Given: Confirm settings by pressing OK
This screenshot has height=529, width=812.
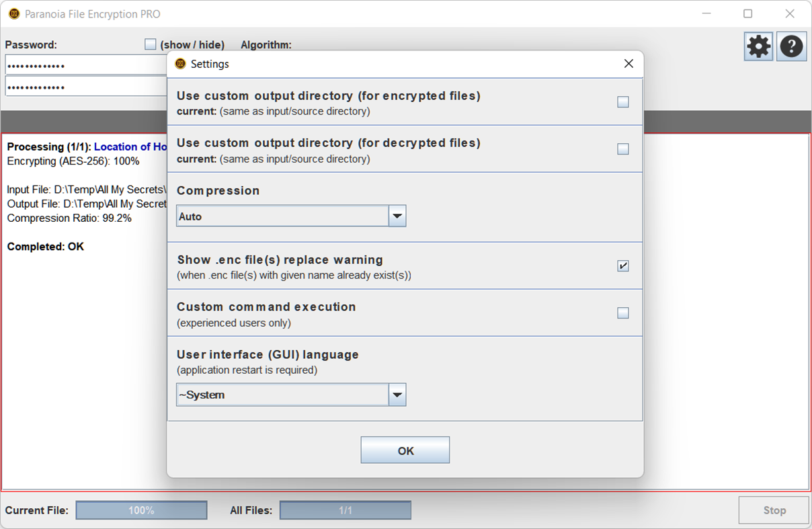Looking at the screenshot, I should pos(405,450).
